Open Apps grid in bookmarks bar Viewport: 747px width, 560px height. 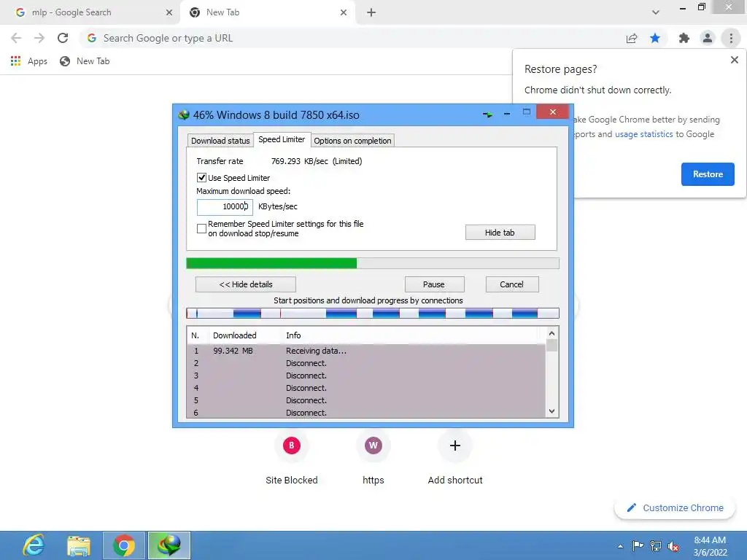[x=29, y=61]
